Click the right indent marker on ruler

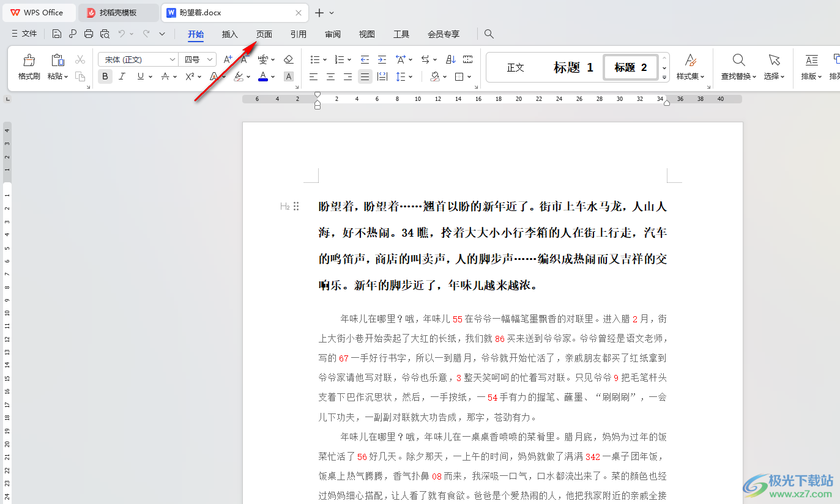(667, 103)
